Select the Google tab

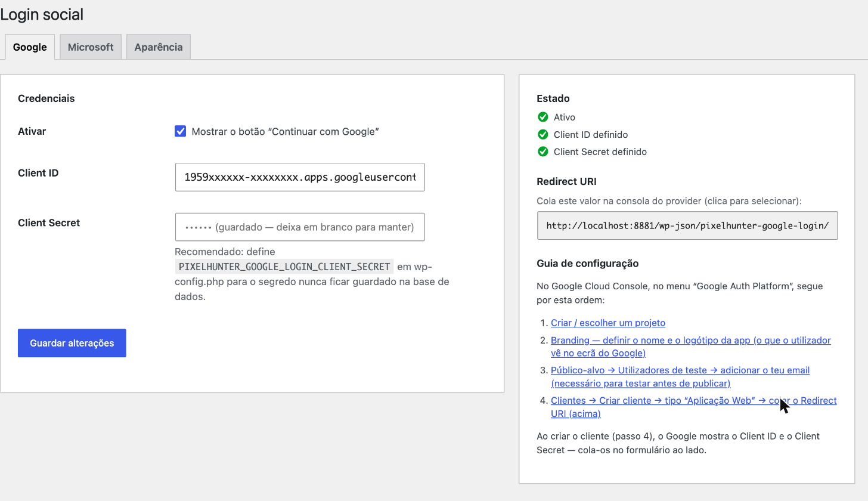click(30, 47)
